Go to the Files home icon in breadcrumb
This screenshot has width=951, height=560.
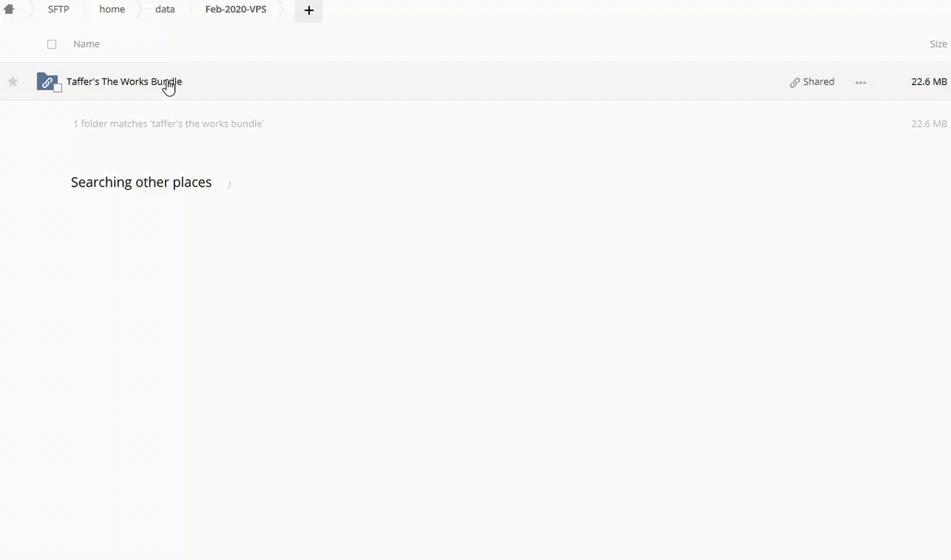click(x=9, y=9)
